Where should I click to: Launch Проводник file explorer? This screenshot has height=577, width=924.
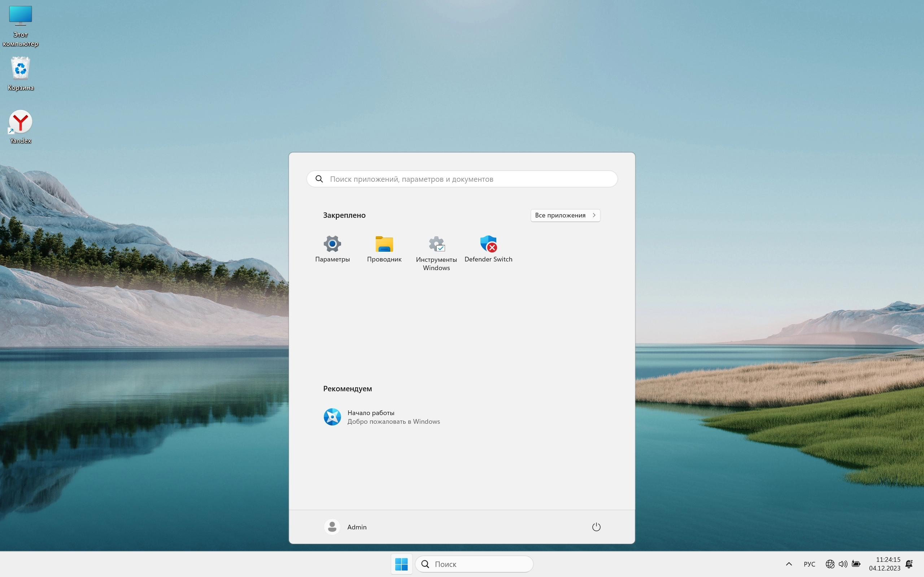tap(384, 248)
